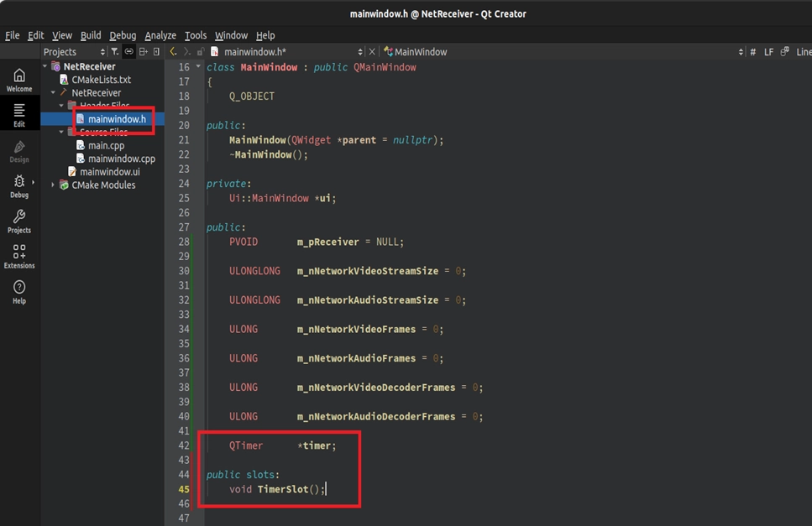The height and width of the screenshot is (526, 812).
Task: Click TimerSlot function declaration
Action: tap(283, 489)
